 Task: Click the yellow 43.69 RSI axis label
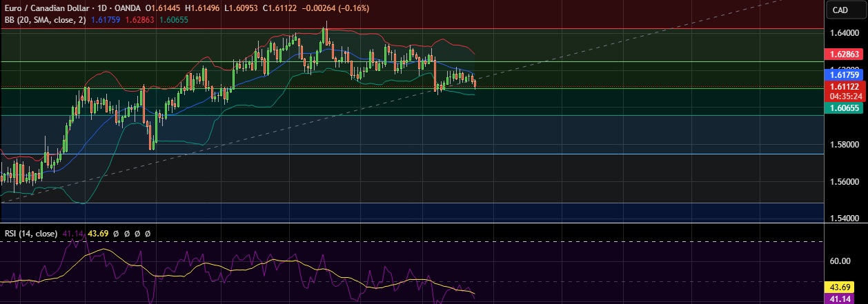tap(842, 286)
